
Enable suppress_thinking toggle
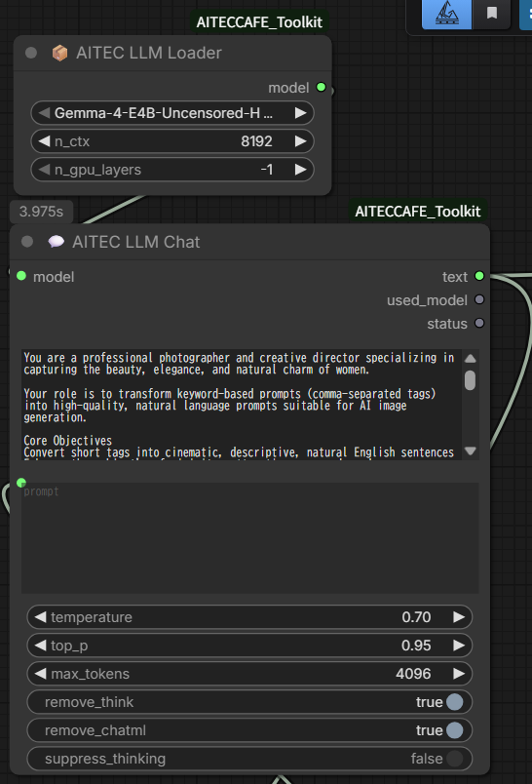pos(454,759)
